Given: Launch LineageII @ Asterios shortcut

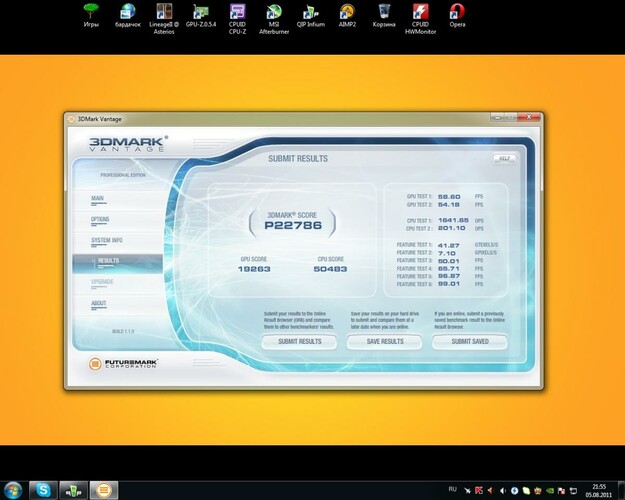Looking at the screenshot, I should point(164,19).
